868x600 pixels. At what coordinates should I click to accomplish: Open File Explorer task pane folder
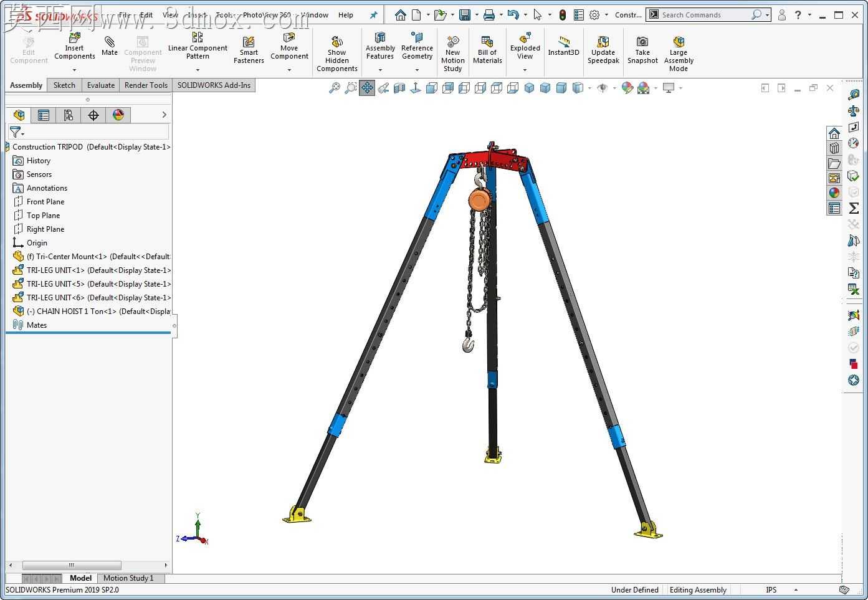pos(834,163)
